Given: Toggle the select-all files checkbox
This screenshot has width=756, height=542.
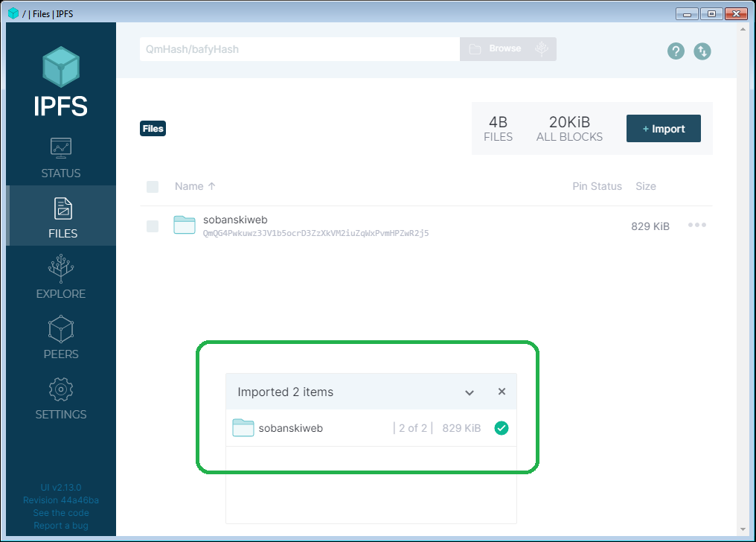Looking at the screenshot, I should pos(153,187).
